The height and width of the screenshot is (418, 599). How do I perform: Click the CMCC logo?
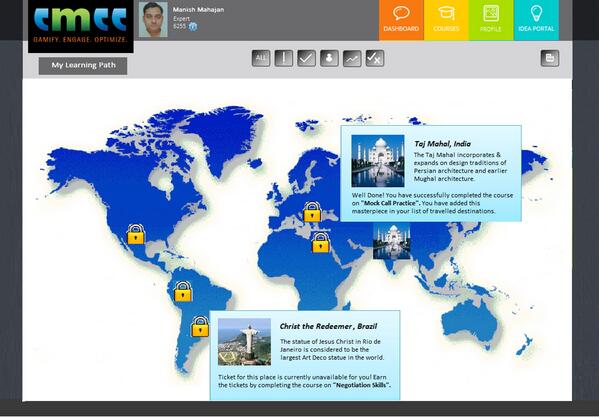(81, 25)
